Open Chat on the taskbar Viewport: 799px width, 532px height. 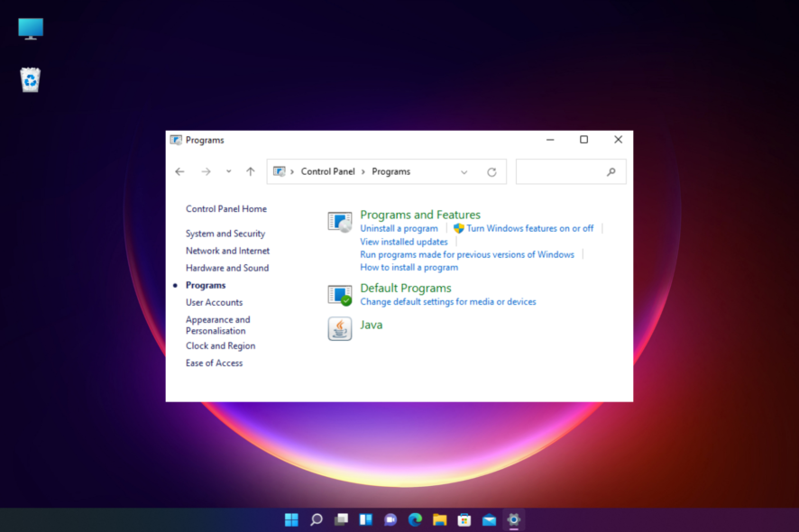tap(390, 519)
